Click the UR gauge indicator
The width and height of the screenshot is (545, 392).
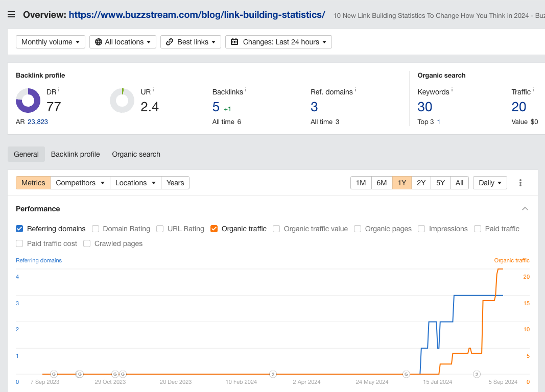click(x=122, y=101)
